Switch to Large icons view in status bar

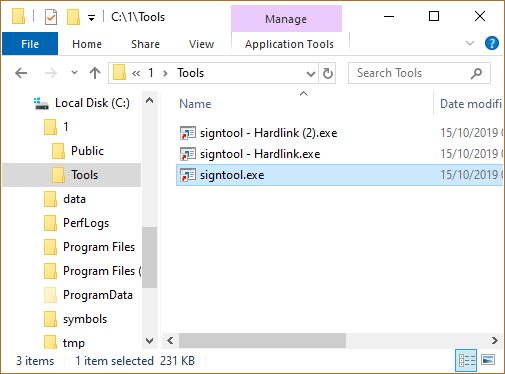[488, 360]
